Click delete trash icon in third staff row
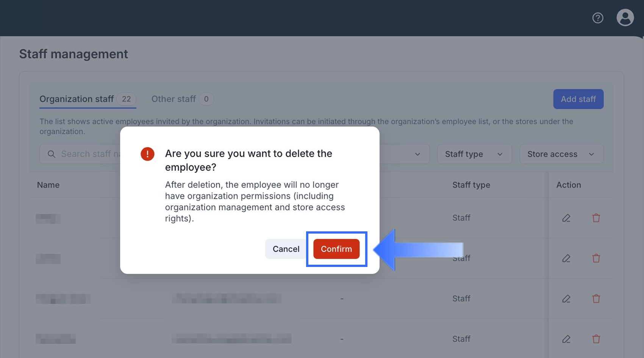644x358 pixels. pyautogui.click(x=596, y=299)
